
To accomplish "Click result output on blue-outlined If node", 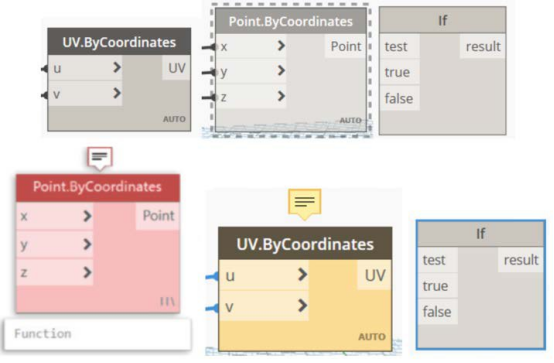I will (521, 260).
